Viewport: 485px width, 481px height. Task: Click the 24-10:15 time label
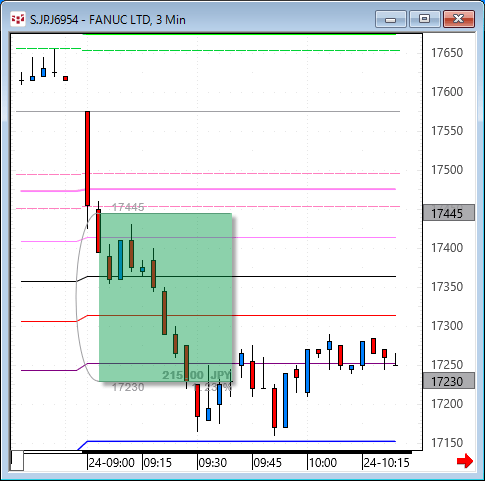point(386,463)
